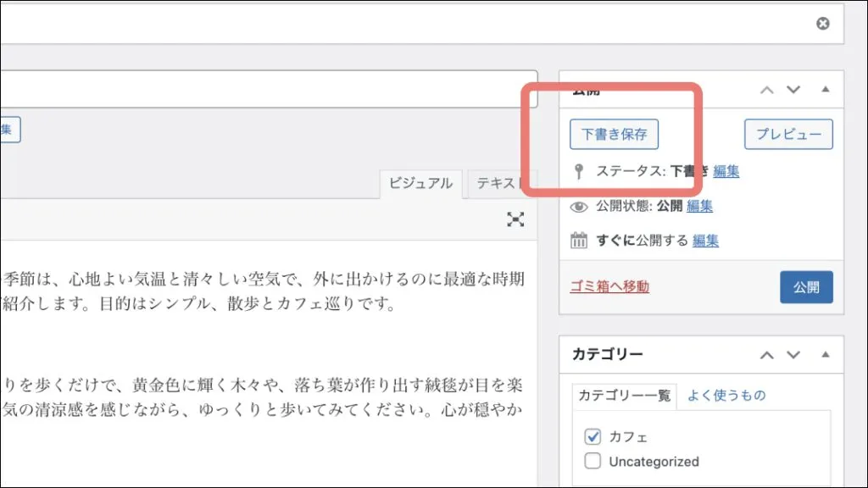Edit the すぐに公開する schedule via 編集 link
868x488 pixels.
[705, 241]
